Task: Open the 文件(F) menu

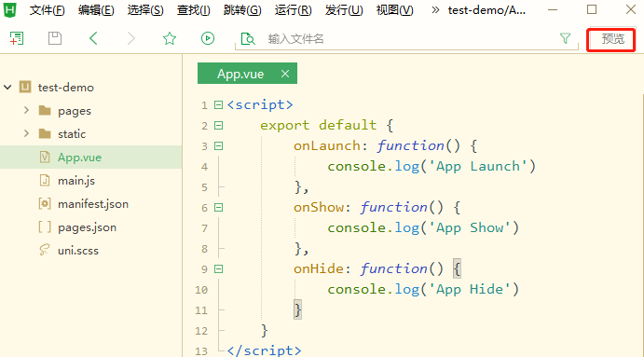Action: [x=47, y=10]
